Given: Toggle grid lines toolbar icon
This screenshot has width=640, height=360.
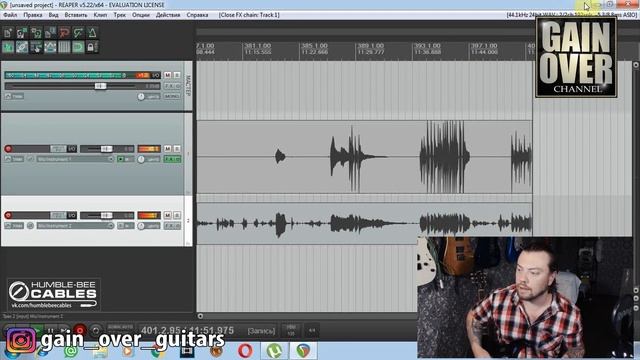Looking at the screenshot, I should pyautogui.click(x=64, y=47).
